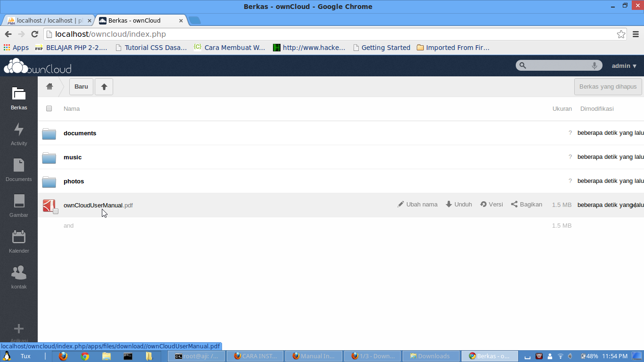Launch Chrome from taskbar quick launch
This screenshot has width=644, height=362.
[x=85, y=356]
